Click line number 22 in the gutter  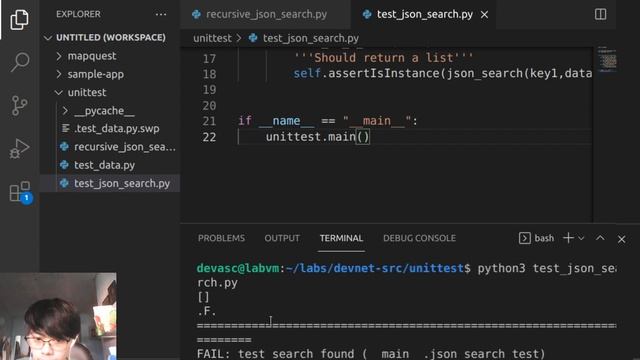[x=209, y=137]
